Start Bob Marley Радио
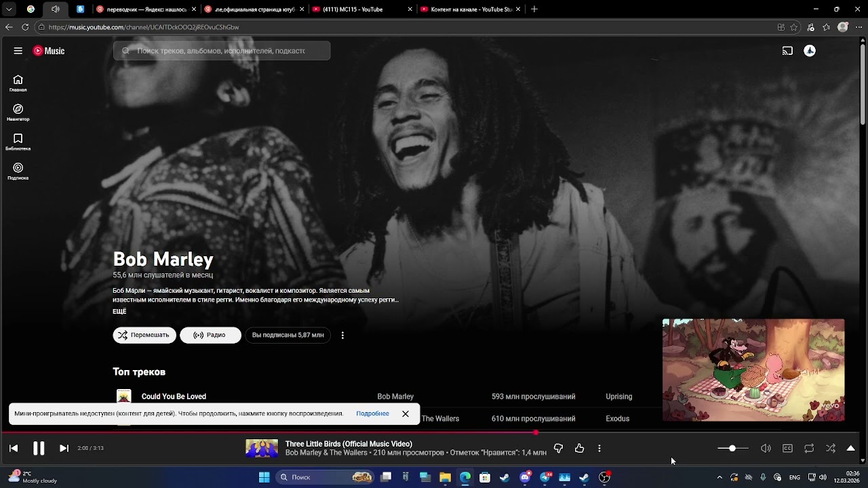868x488 pixels. tap(210, 335)
